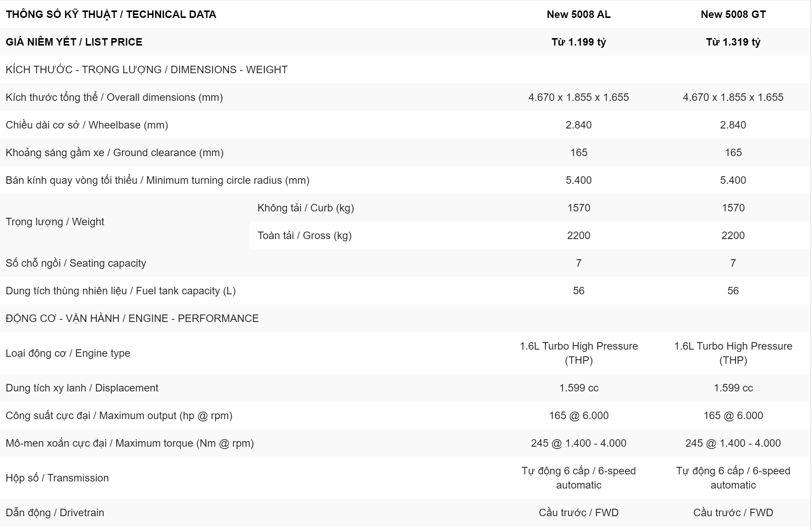Select the AL list price 1.199 tỷ

click(578, 42)
